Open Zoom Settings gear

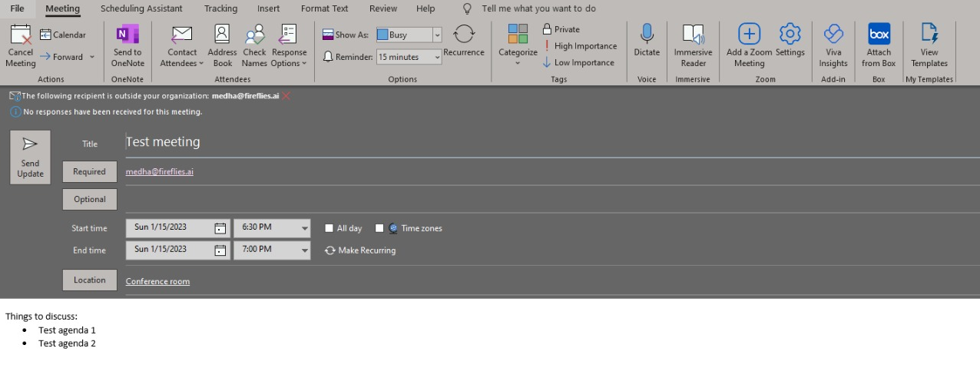[x=790, y=40]
